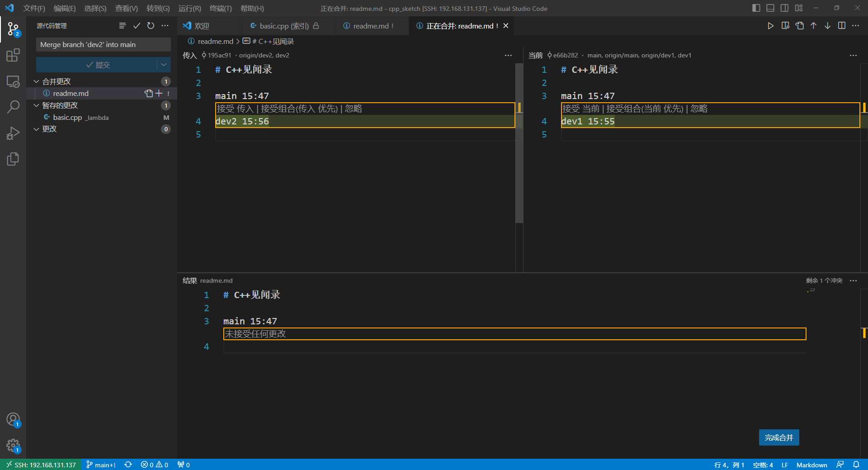The width and height of the screenshot is (868, 470).
Task: Switch to 欢迎 tab
Action: tap(202, 26)
